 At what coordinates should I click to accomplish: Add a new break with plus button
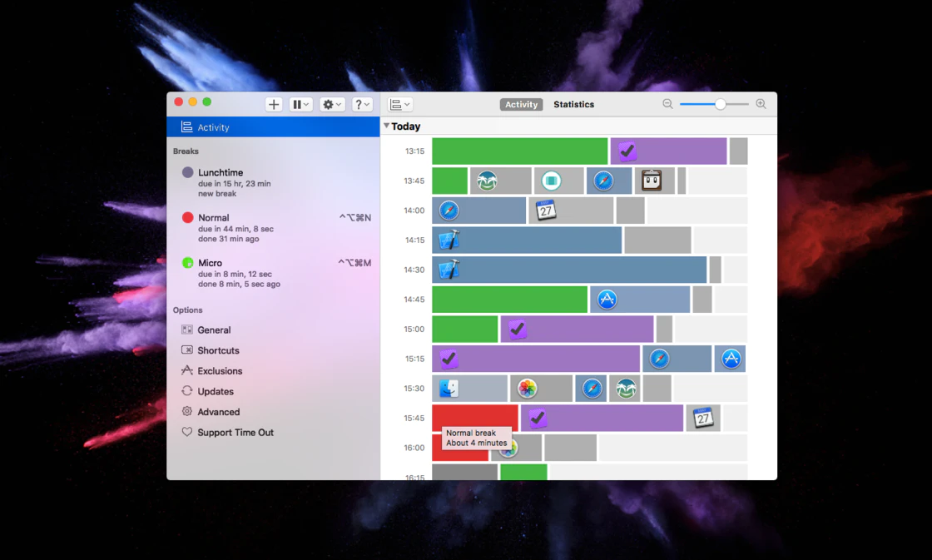(x=274, y=105)
